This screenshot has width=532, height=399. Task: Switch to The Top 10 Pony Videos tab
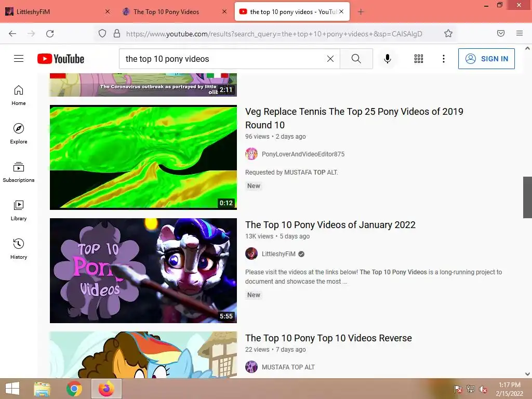click(174, 11)
